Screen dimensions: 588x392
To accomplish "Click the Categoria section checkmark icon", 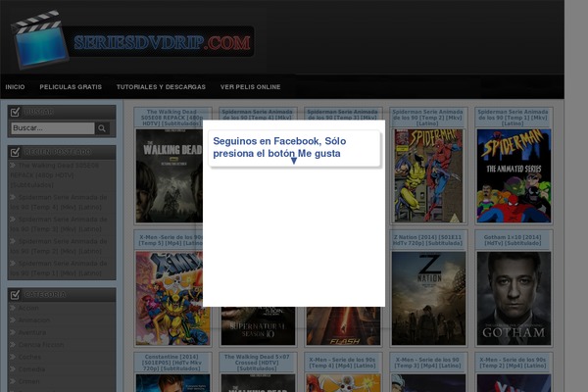I will click(15, 294).
